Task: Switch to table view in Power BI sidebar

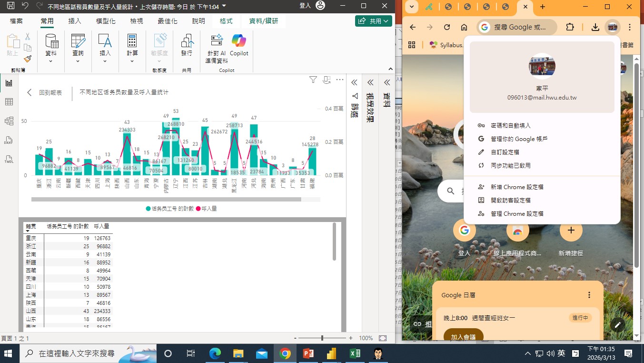Action: click(9, 101)
